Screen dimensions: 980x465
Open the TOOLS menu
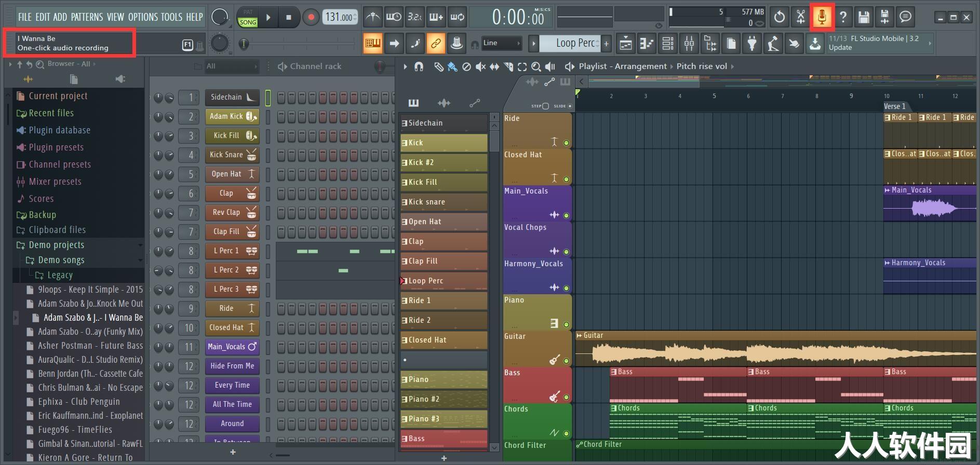click(x=171, y=17)
